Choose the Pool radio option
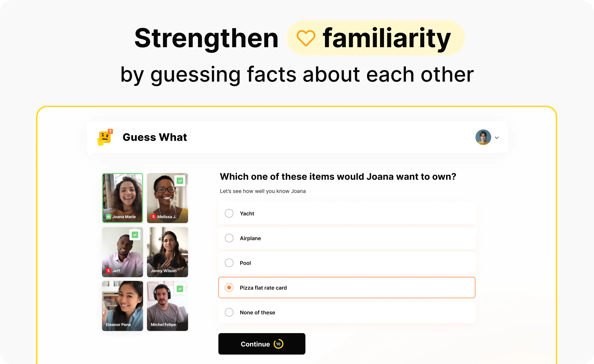The image size is (594, 364). point(229,263)
